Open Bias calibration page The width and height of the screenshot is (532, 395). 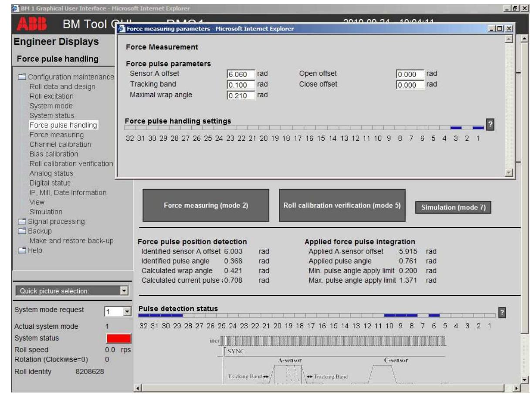pyautogui.click(x=54, y=154)
